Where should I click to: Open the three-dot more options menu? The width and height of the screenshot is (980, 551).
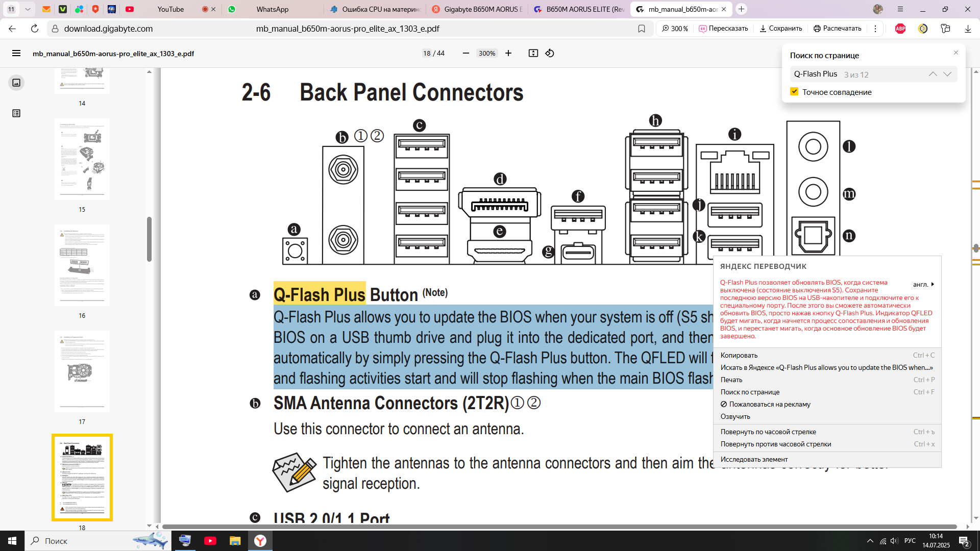click(x=875, y=29)
